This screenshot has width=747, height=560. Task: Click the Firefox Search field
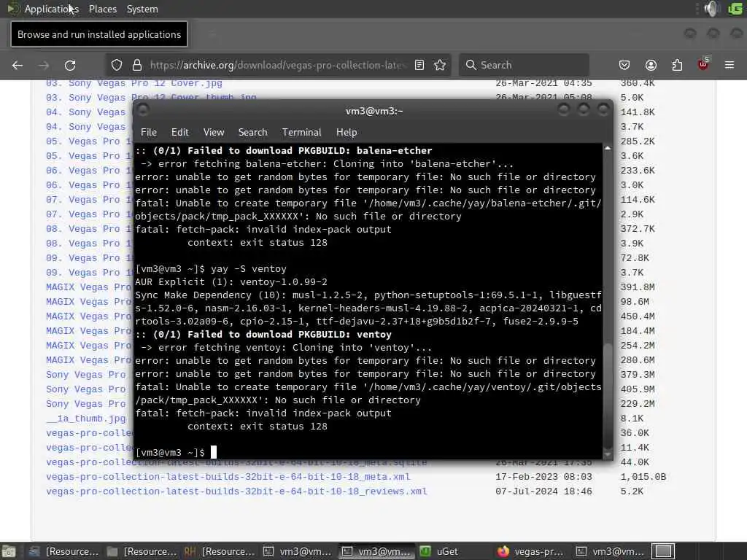(524, 65)
